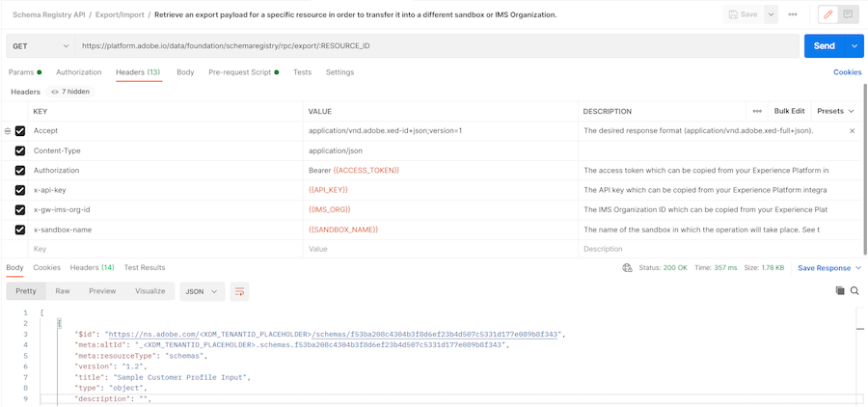
Task: Click the Accept header value cell
Action: click(441, 131)
